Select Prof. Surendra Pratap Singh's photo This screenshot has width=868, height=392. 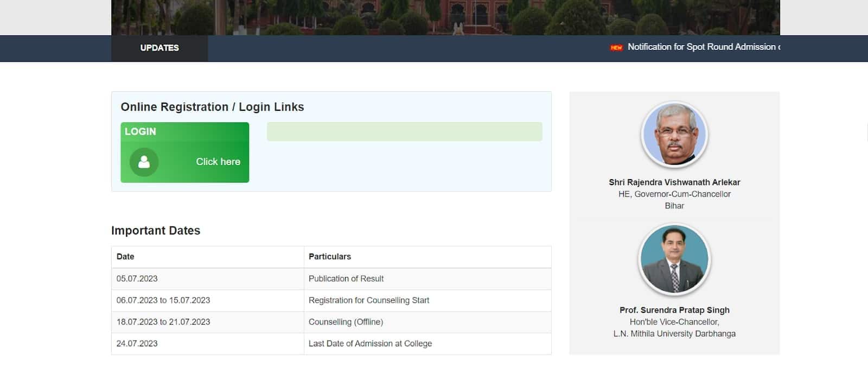(674, 259)
